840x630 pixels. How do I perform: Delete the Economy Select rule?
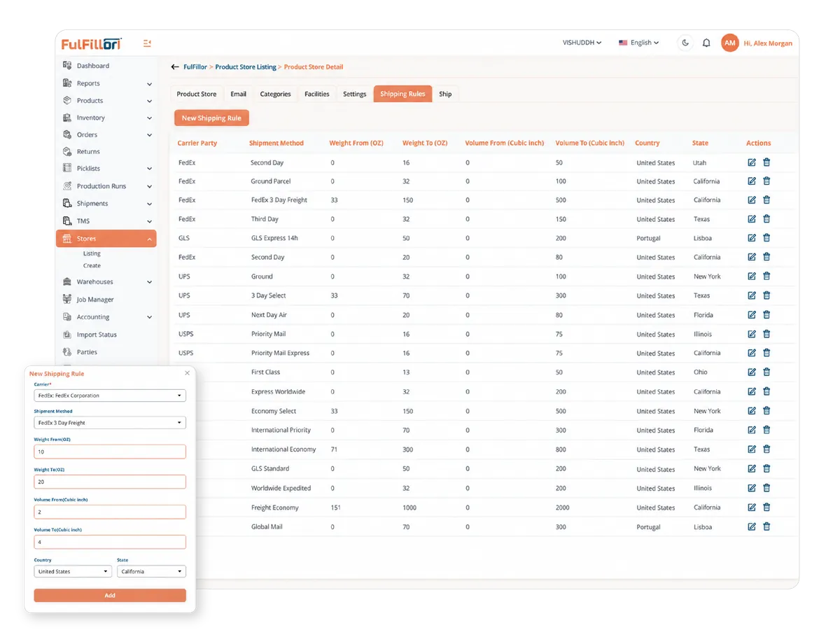point(766,411)
